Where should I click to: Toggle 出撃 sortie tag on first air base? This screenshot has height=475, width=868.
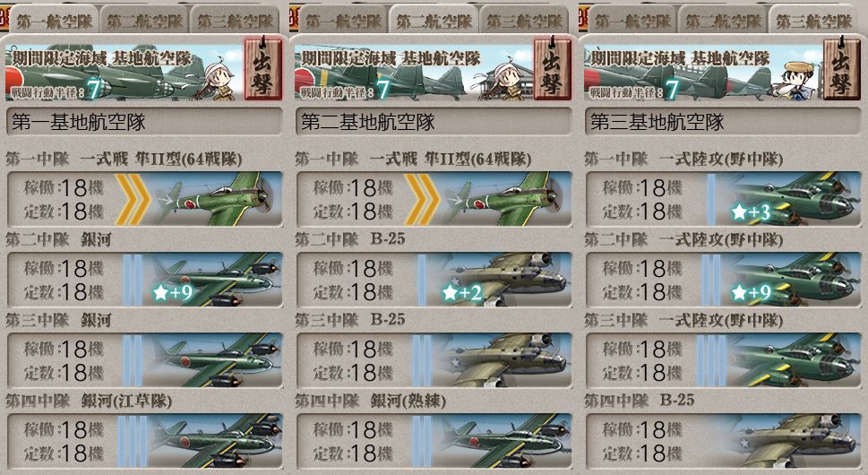click(x=263, y=68)
